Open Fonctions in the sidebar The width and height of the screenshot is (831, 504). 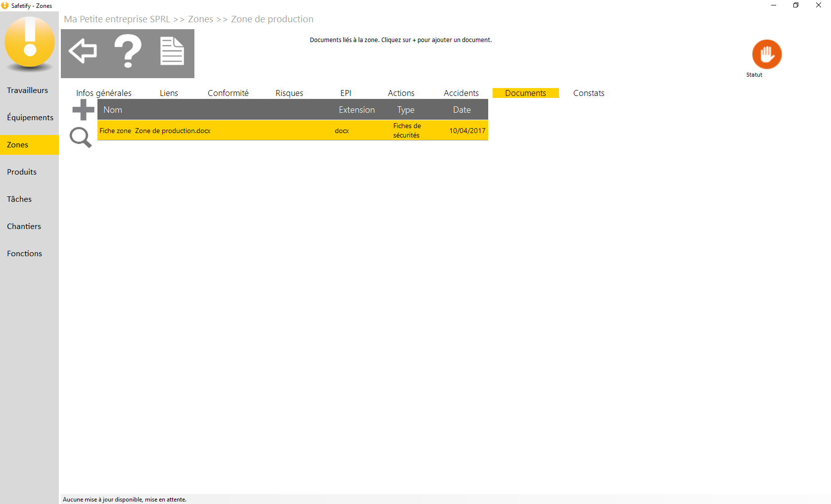(x=29, y=253)
